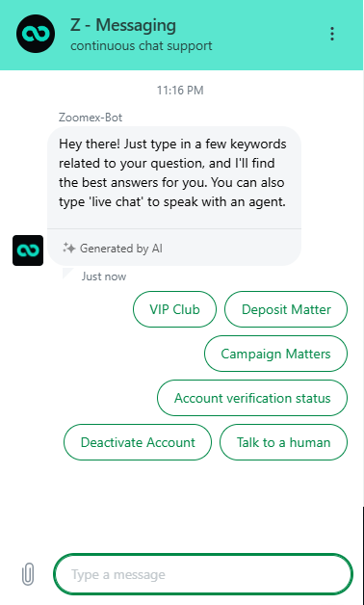The image size is (364, 605).
Task: Click the infinity logo in the header
Action: click(36, 34)
